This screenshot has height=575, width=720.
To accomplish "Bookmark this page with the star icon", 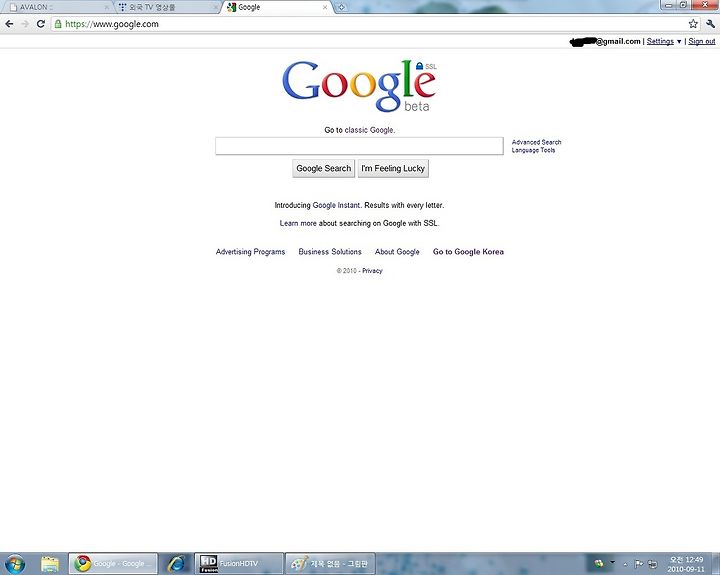I will tap(693, 24).
